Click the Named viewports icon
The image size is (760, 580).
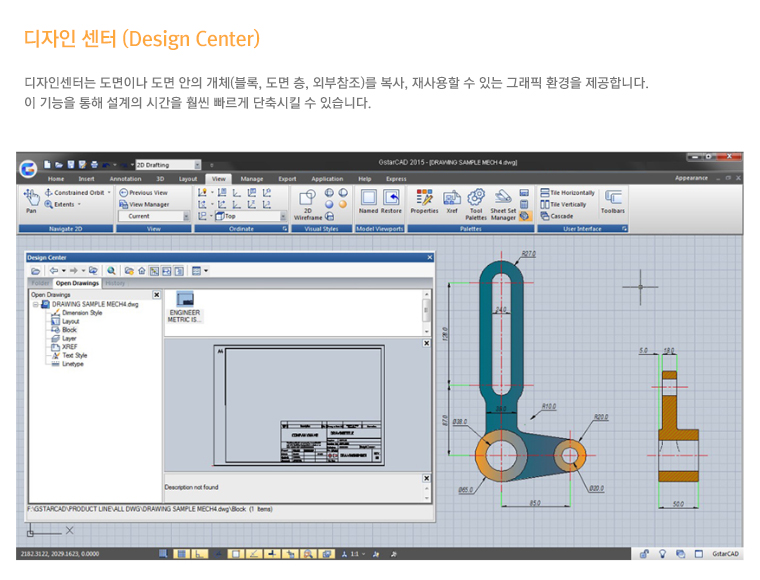(369, 200)
